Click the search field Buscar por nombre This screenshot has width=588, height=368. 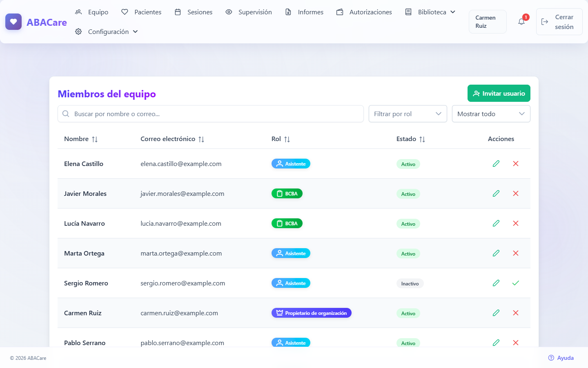click(x=211, y=114)
